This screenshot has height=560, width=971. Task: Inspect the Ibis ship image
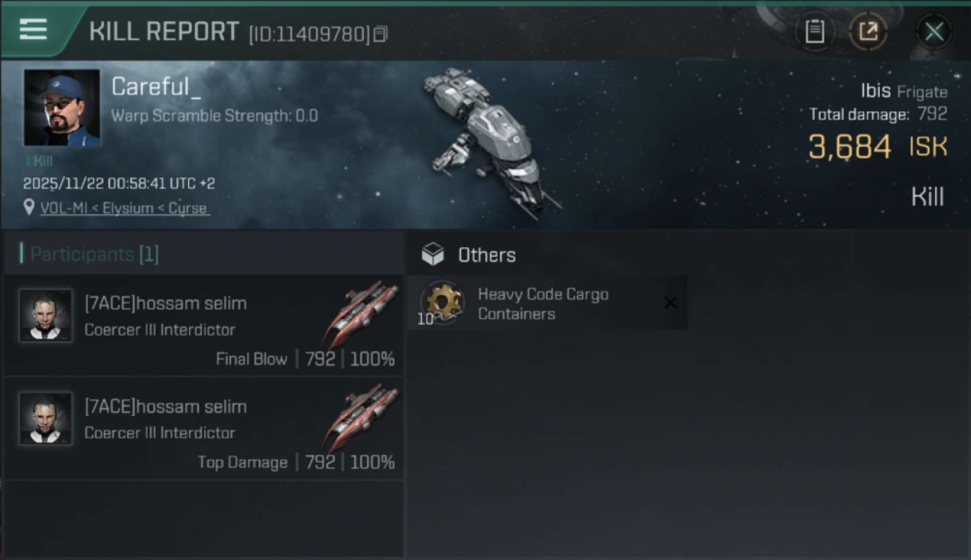pyautogui.click(x=489, y=142)
